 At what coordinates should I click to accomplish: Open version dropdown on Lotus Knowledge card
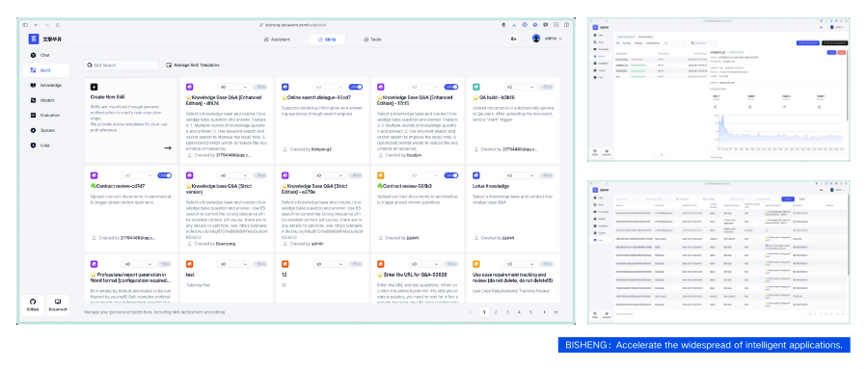tap(521, 175)
